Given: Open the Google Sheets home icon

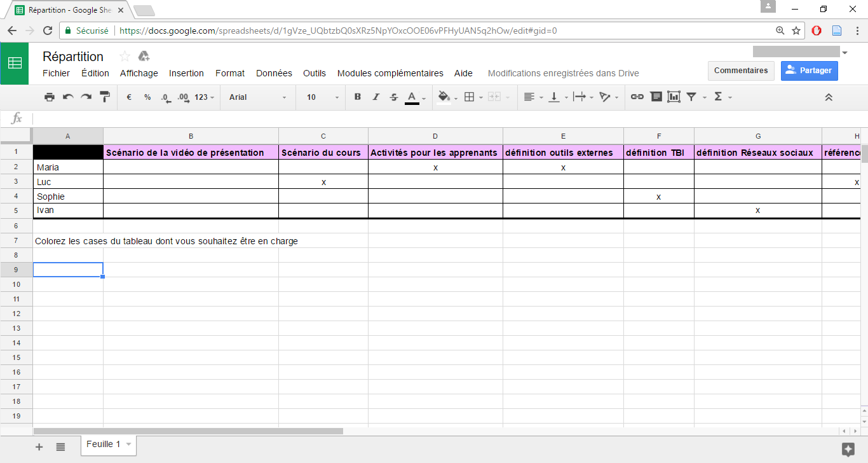Looking at the screenshot, I should click(x=15, y=63).
